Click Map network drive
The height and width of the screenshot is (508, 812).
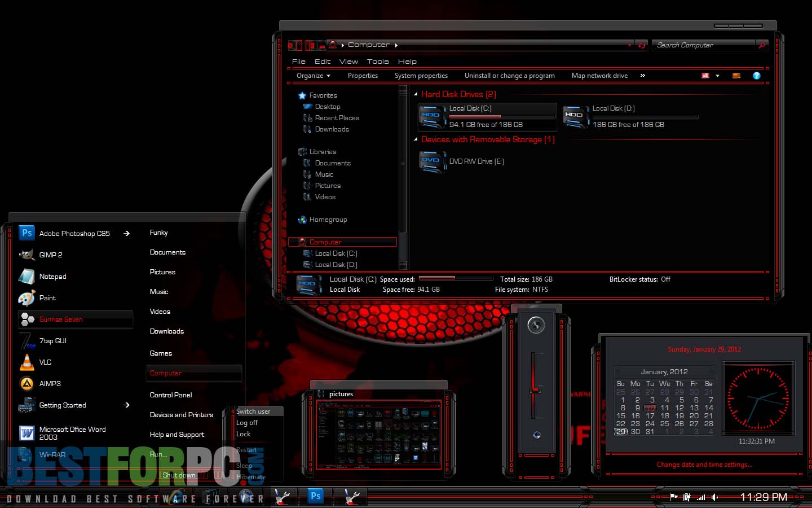pyautogui.click(x=599, y=76)
